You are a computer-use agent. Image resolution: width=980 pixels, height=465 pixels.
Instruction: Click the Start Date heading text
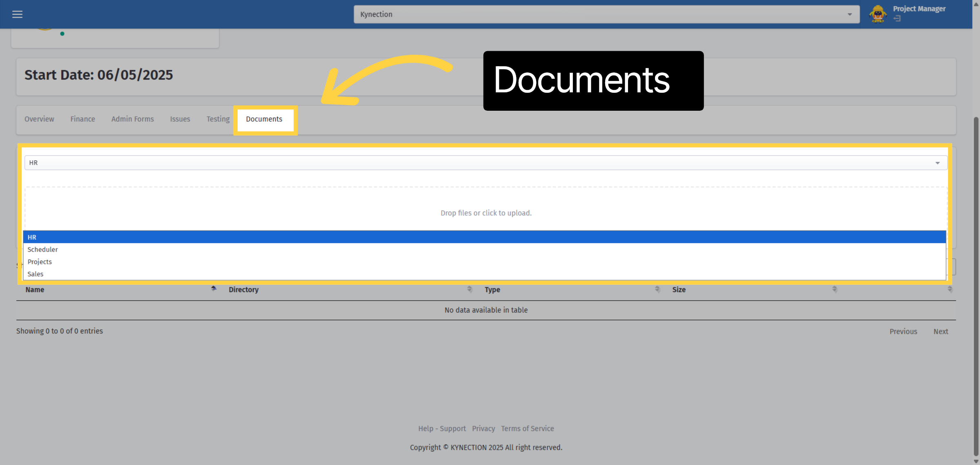click(x=99, y=75)
